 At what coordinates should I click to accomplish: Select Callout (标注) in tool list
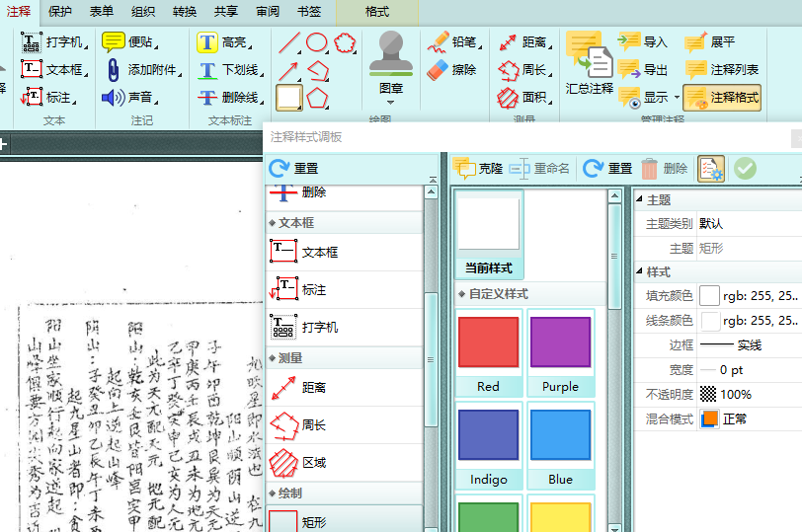tap(345, 290)
